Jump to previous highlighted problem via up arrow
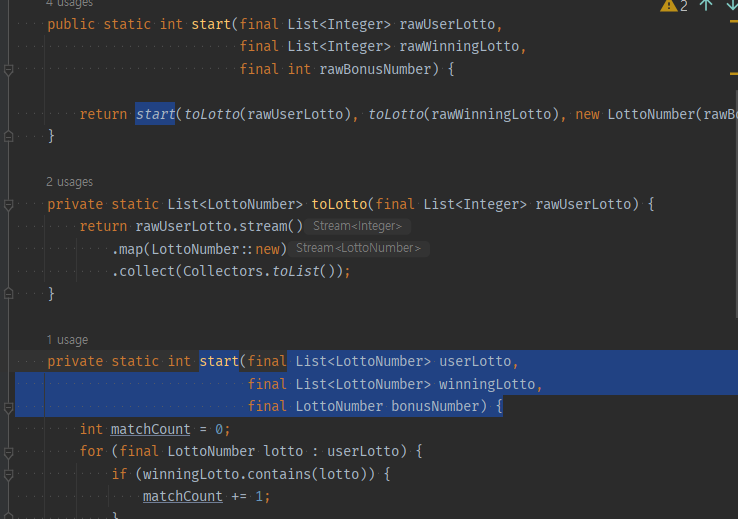The image size is (738, 519). tap(706, 5)
